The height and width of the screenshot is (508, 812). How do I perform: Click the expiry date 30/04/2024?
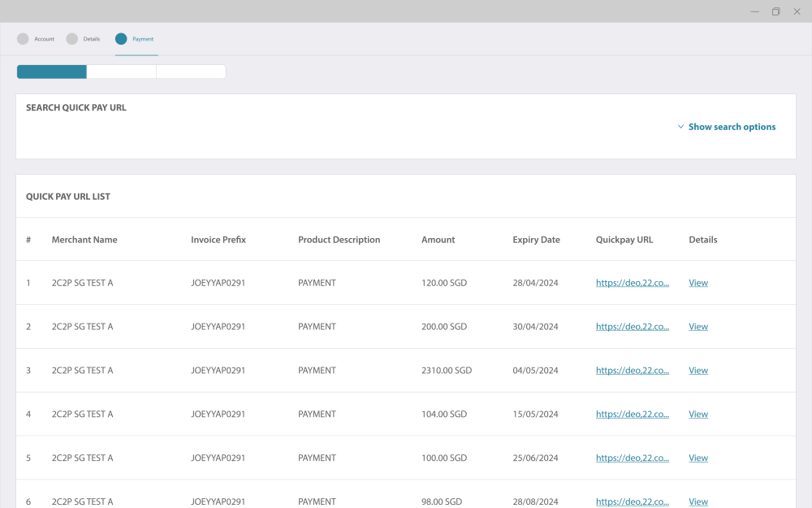coord(535,327)
